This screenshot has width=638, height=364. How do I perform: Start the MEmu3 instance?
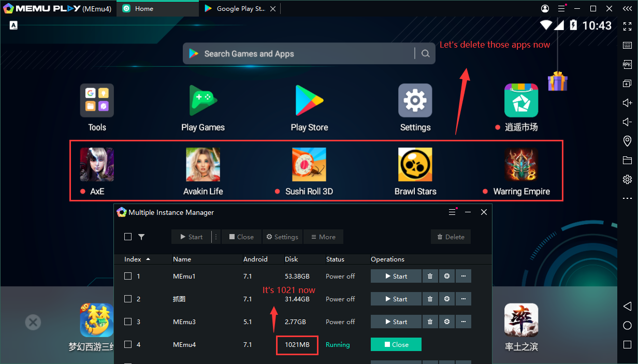coord(396,322)
